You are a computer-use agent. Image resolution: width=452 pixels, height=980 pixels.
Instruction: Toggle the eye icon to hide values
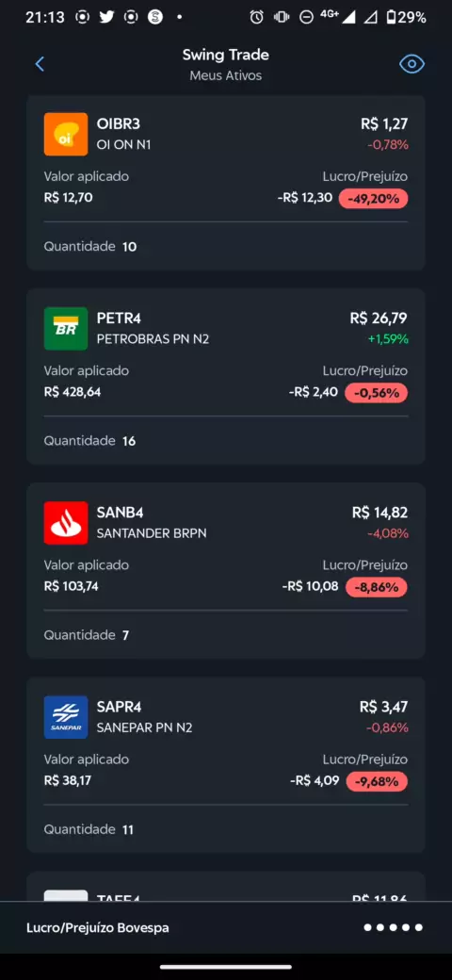[412, 64]
